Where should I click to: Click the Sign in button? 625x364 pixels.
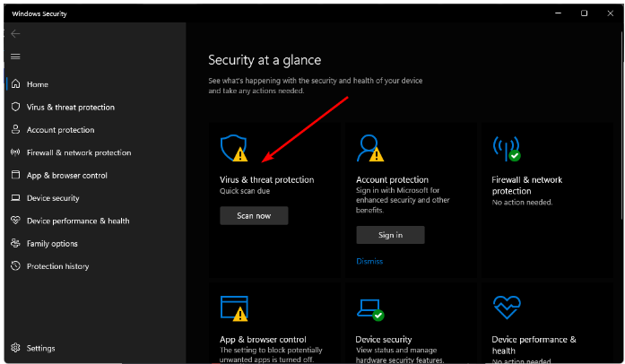(x=390, y=235)
